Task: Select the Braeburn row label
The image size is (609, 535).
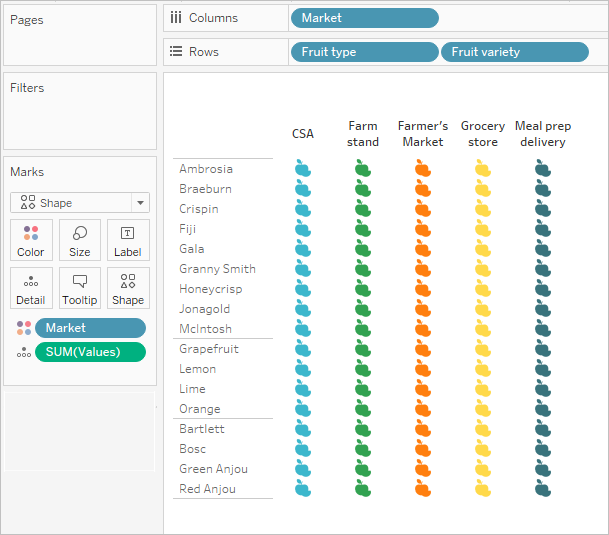Action: [x=205, y=189]
